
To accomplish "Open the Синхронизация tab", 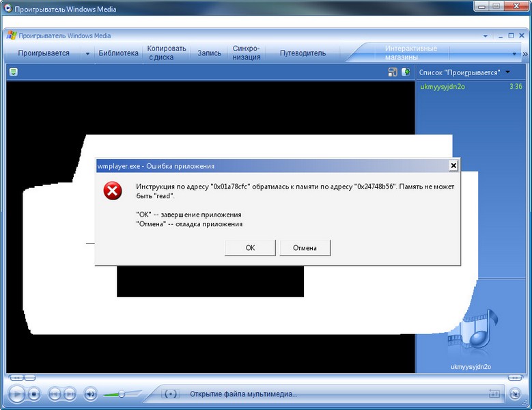I will pyautogui.click(x=247, y=53).
